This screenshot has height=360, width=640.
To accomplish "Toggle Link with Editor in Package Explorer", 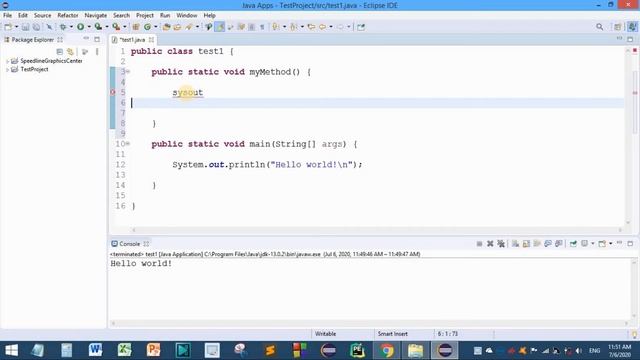I will pyautogui.click(x=71, y=52).
